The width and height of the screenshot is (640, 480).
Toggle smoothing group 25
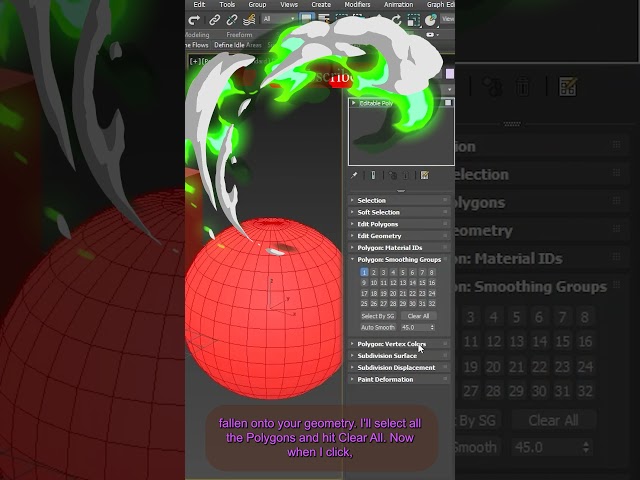pos(364,304)
